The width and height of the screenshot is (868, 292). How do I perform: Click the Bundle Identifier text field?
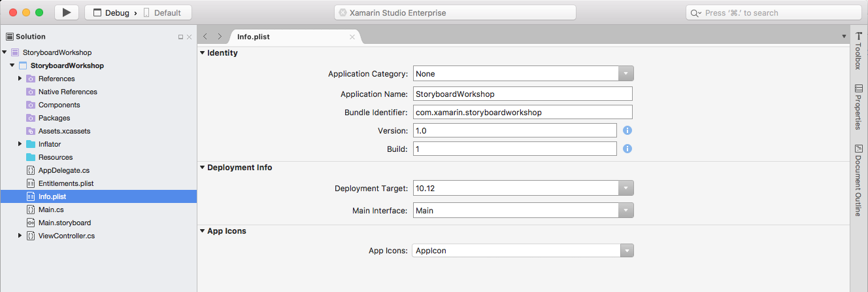523,112
